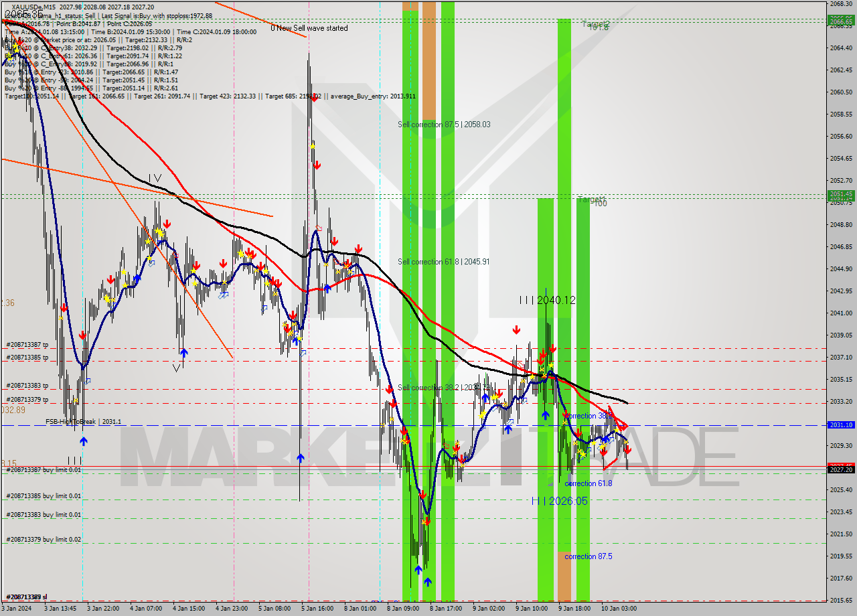Select the 'Sell correction 87.5 | 2058.03' label
This screenshot has width=857, height=616.
(444, 125)
